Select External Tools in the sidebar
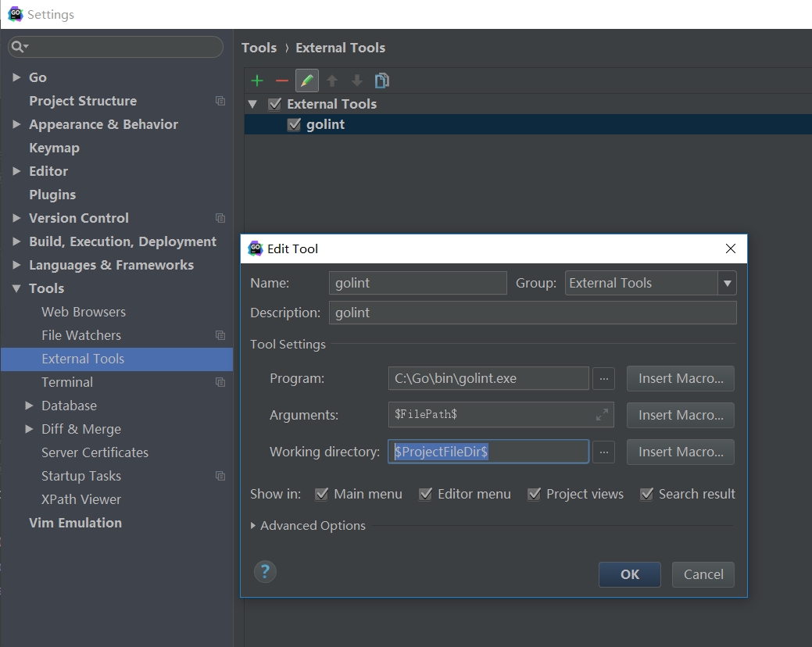Image resolution: width=812 pixels, height=647 pixels. [x=116, y=359]
